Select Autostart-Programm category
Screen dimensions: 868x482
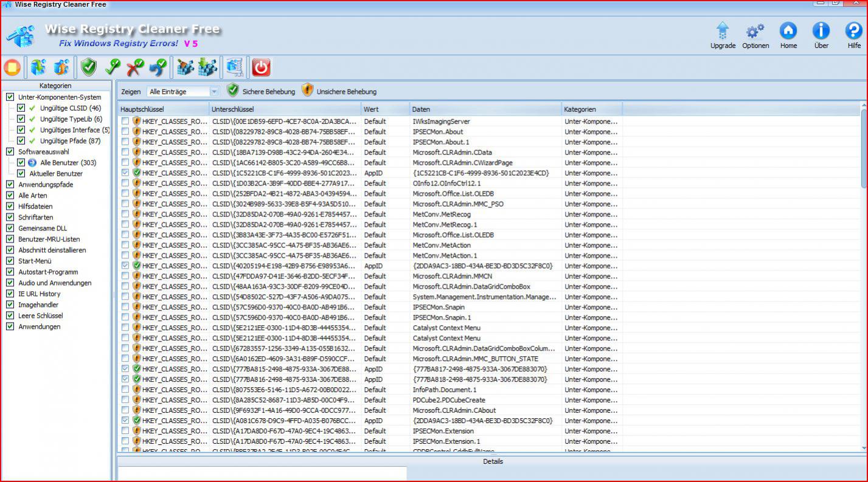[x=48, y=272]
